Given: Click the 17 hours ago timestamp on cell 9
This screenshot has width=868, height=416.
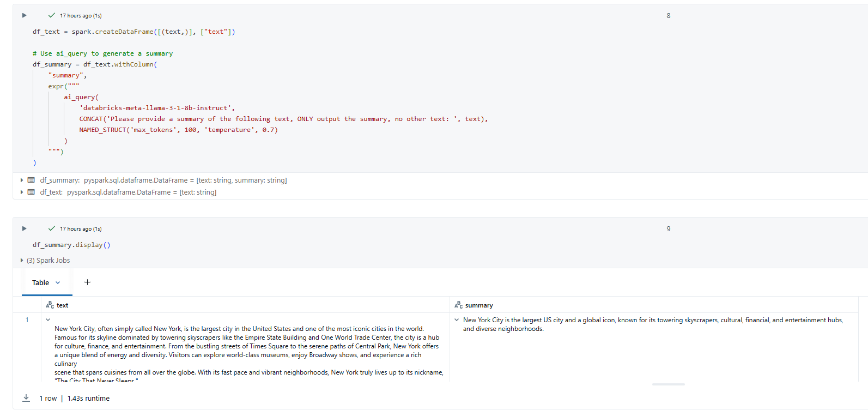Looking at the screenshot, I should [81, 229].
